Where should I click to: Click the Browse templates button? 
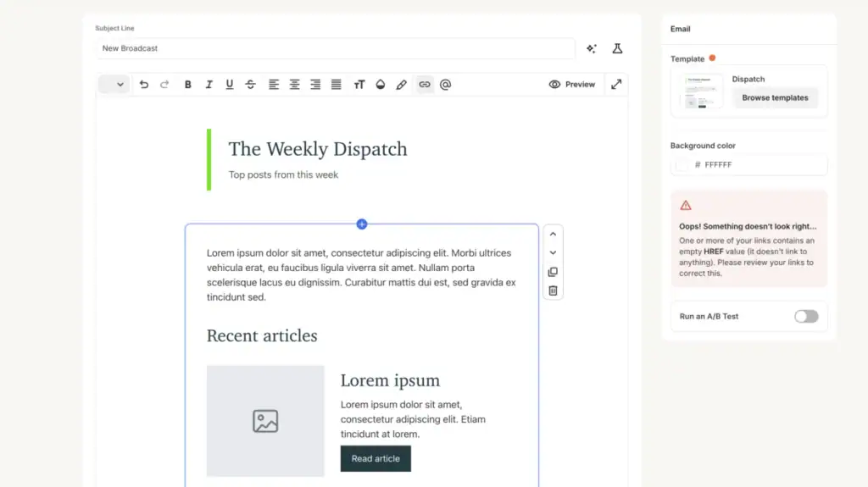(x=775, y=98)
